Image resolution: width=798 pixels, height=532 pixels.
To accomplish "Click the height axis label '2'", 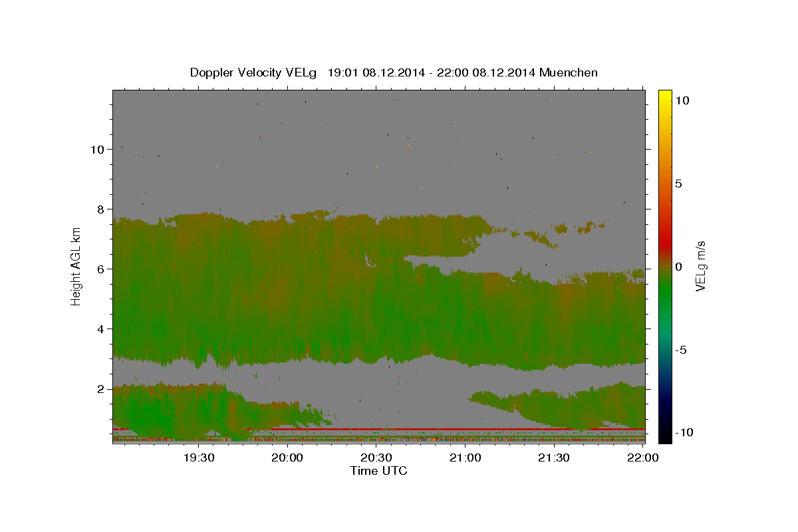I will (101, 389).
